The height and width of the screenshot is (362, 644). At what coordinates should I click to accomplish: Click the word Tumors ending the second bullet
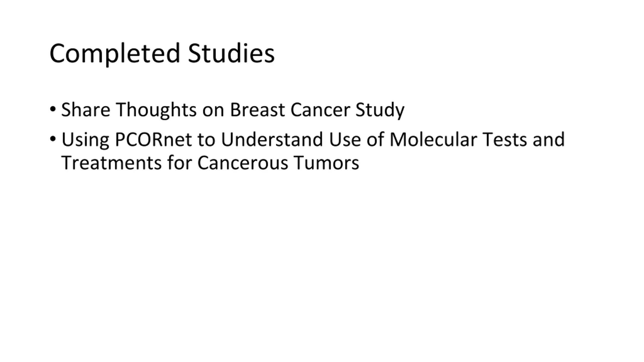coord(327,163)
